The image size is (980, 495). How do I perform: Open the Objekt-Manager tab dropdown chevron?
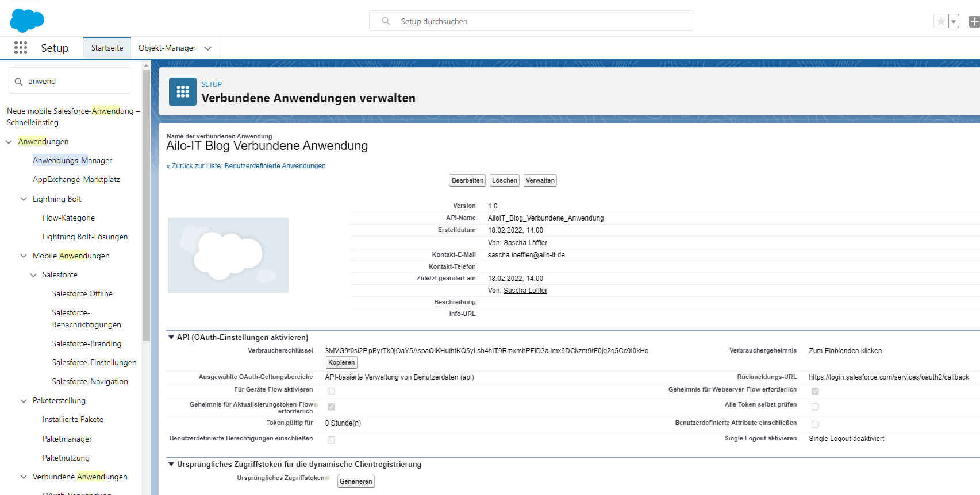pyautogui.click(x=208, y=48)
